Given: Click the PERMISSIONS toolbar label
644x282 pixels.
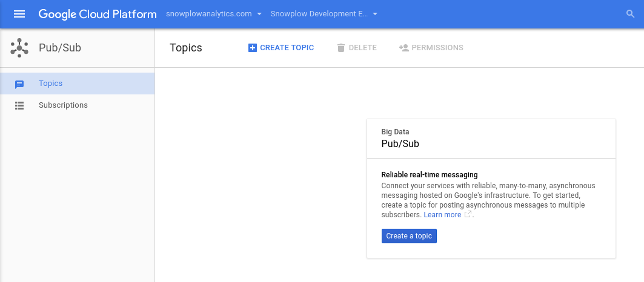Looking at the screenshot, I should pyautogui.click(x=437, y=48).
